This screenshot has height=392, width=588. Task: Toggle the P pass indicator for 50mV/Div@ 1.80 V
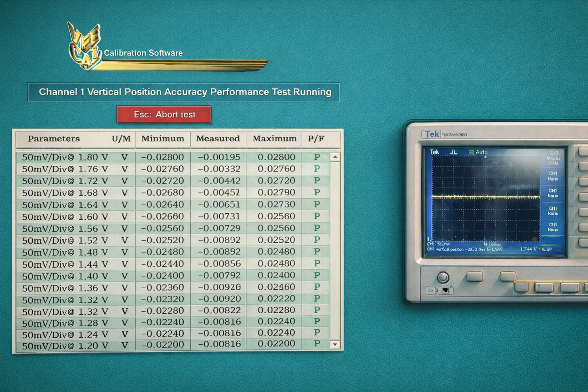316,157
